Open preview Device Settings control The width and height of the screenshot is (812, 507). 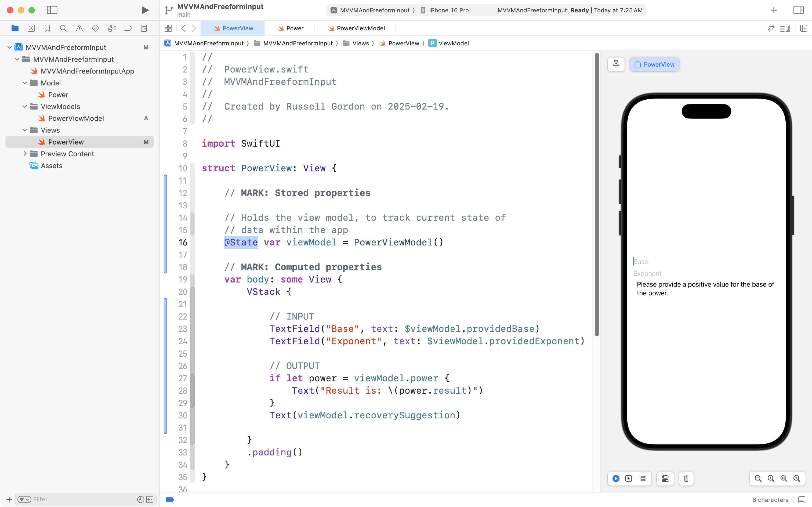pos(665,479)
